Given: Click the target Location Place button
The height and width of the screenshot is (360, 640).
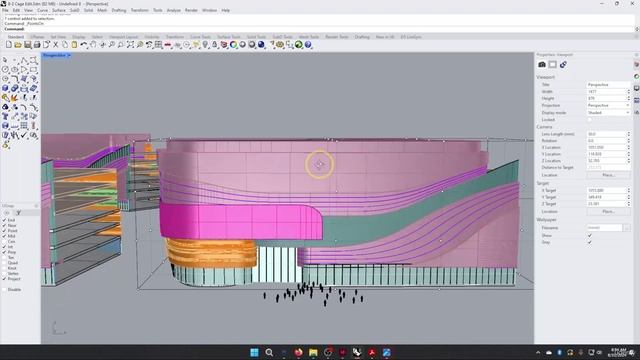Looking at the screenshot, I should [x=608, y=211].
